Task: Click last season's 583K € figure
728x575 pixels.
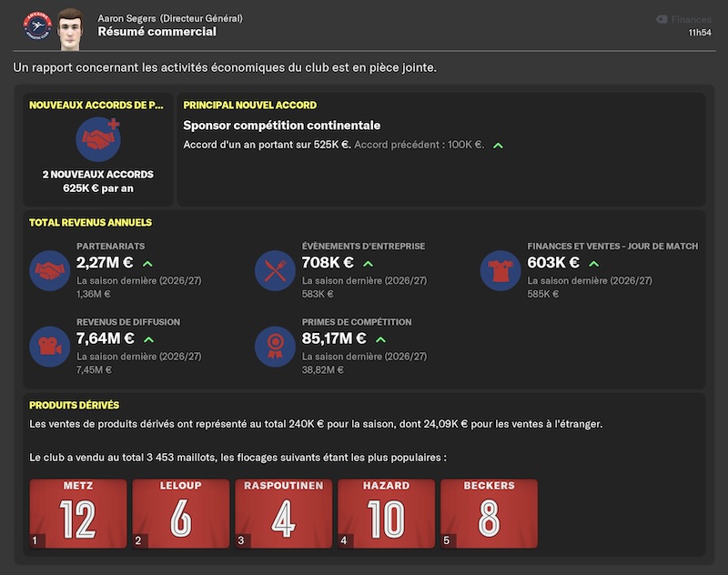Action: tap(318, 294)
